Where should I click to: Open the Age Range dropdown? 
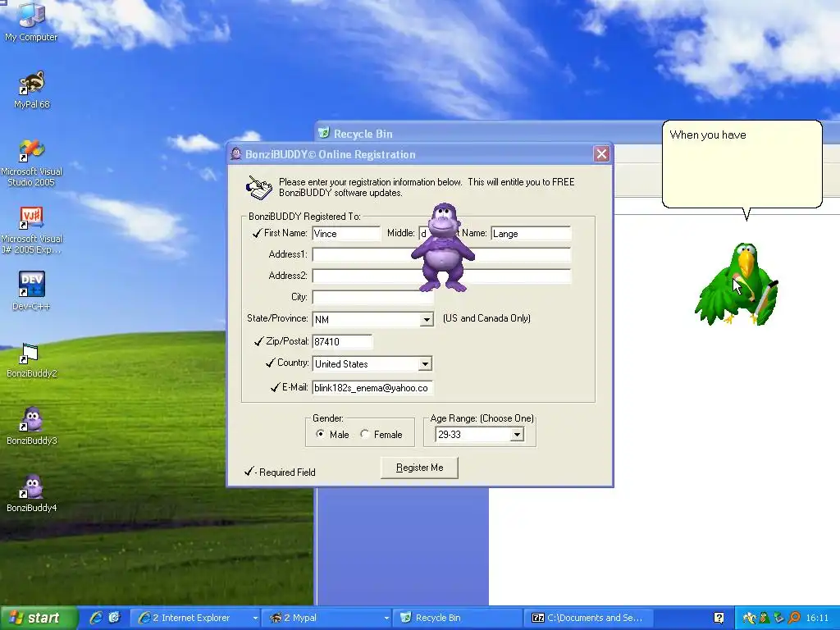pyautogui.click(x=517, y=435)
